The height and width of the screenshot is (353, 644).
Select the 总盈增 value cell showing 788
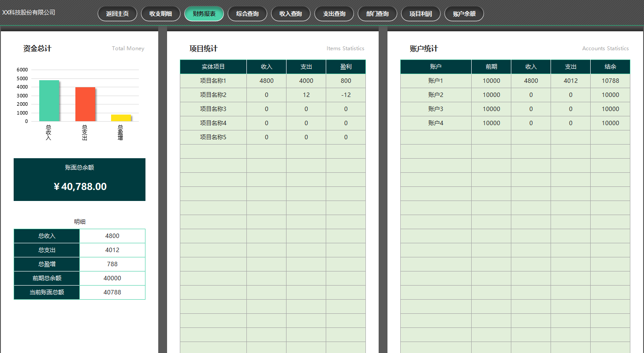112,264
